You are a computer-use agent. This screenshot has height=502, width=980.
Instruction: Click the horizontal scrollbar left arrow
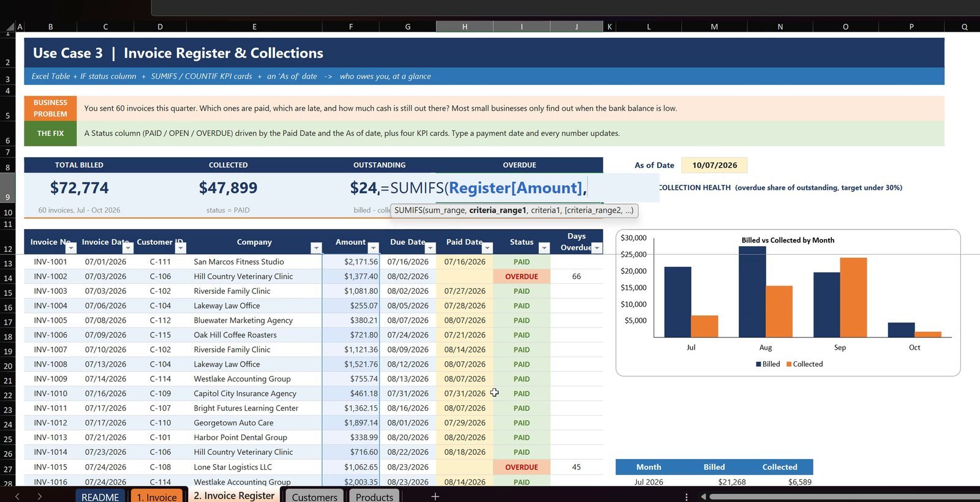[703, 496]
